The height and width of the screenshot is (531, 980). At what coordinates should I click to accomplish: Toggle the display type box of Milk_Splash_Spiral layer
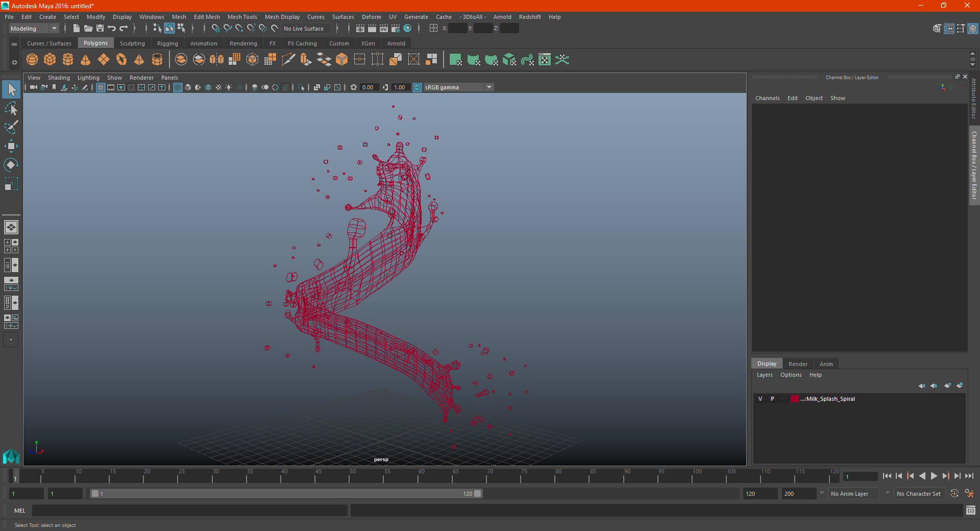(784, 399)
